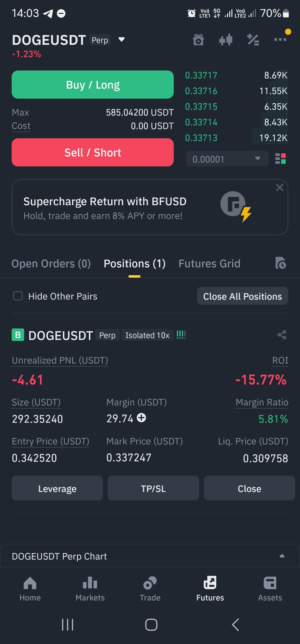Open the order history icon

(x=280, y=263)
